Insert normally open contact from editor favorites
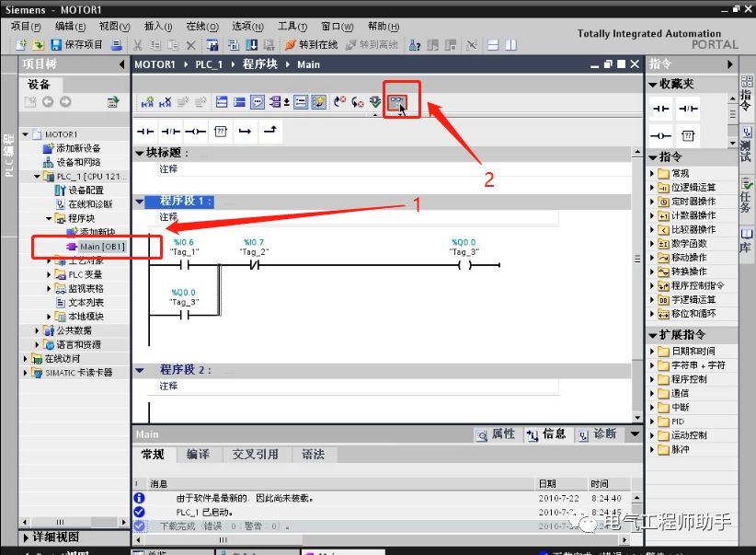Screen dimensions: 756x555 pyautogui.click(x=145, y=132)
